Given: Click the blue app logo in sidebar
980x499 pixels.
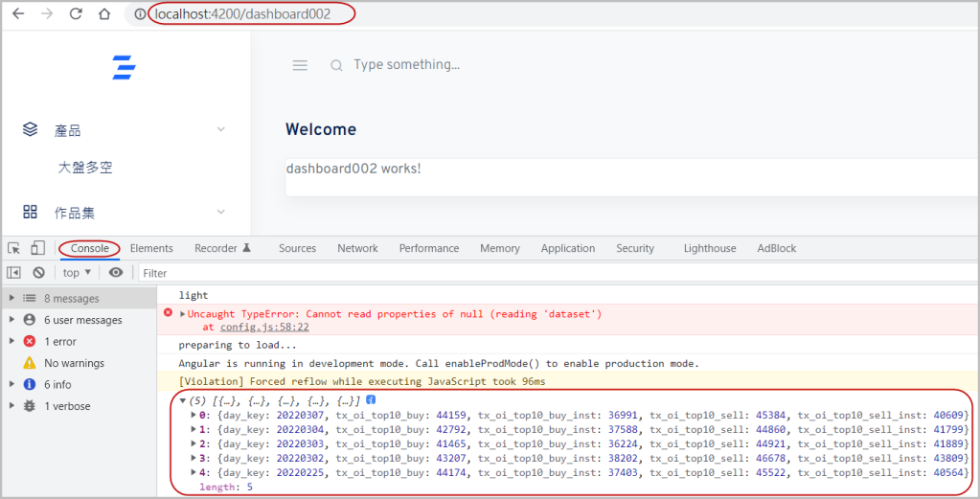Looking at the screenshot, I should click(124, 67).
